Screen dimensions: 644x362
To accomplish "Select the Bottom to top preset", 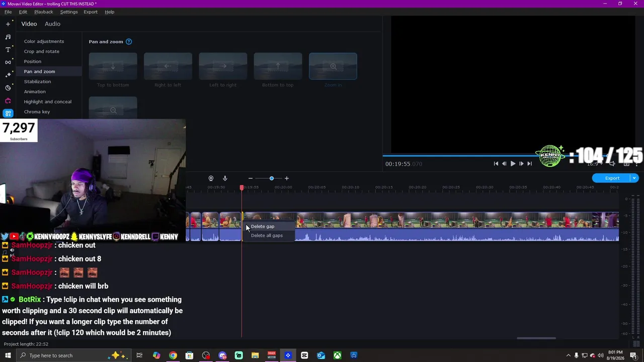I will tap(278, 66).
